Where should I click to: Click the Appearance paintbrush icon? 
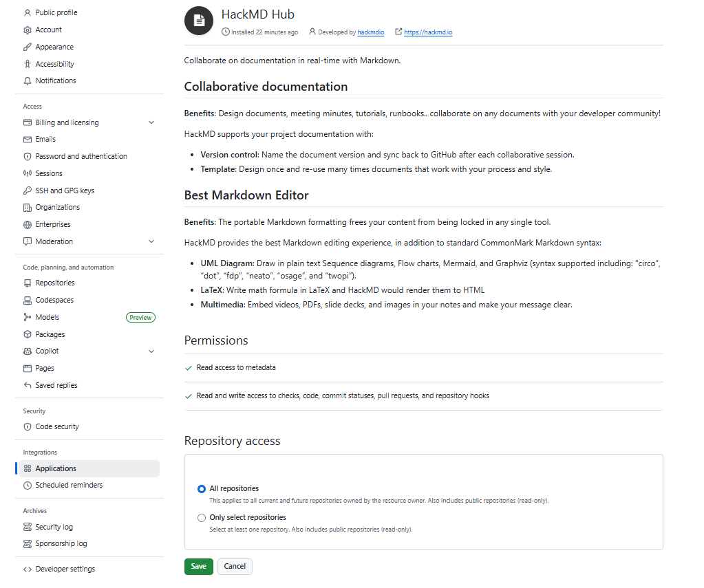(x=28, y=47)
